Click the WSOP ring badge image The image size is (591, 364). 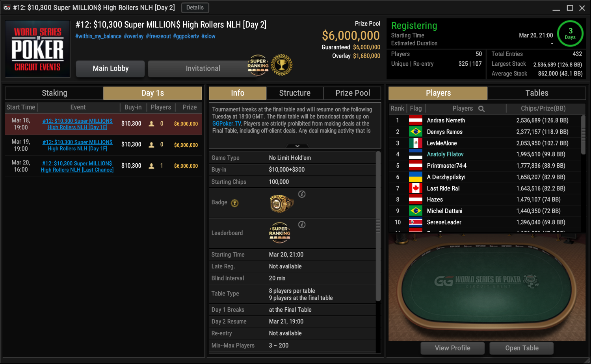[281, 203]
